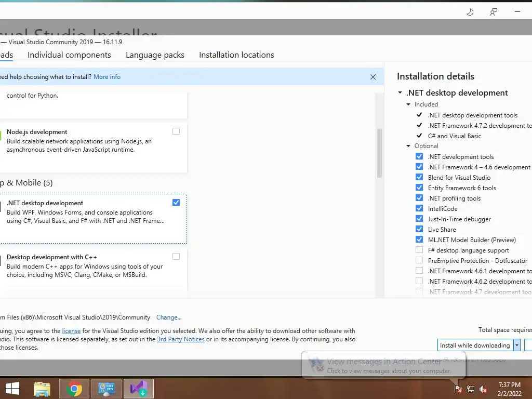Select the Workloads tab
The height and width of the screenshot is (399, 532).
click(x=6, y=55)
